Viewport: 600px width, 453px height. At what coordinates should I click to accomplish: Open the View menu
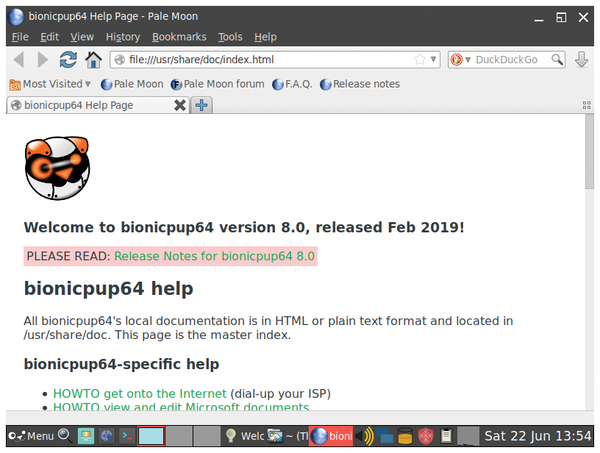click(82, 37)
